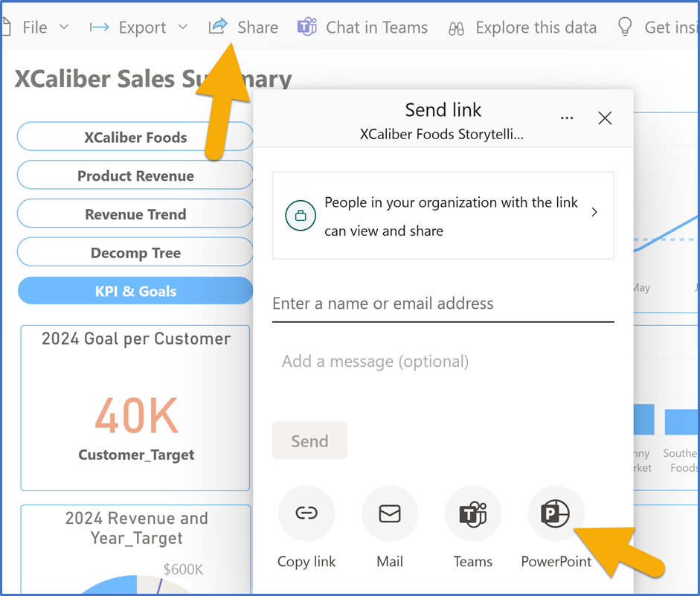Screen dimensions: 700x596
Task: Click the 2024 Goal per Customer title
Action: [x=136, y=339]
